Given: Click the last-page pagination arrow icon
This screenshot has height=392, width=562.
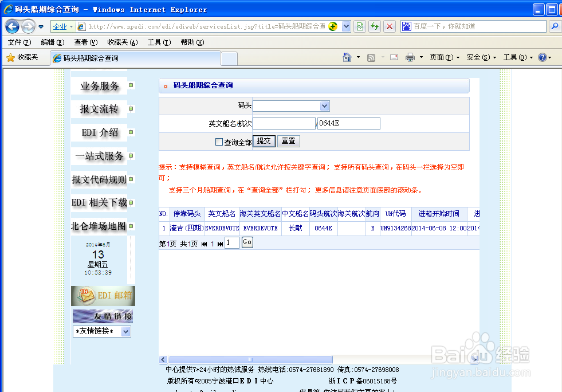Looking at the screenshot, I should pyautogui.click(x=220, y=244).
